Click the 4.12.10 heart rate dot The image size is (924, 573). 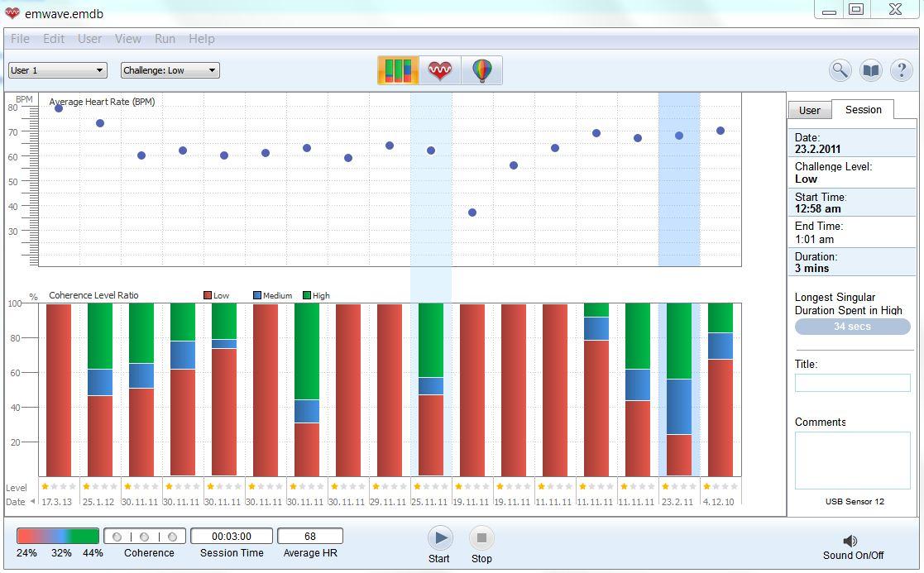coord(721,131)
